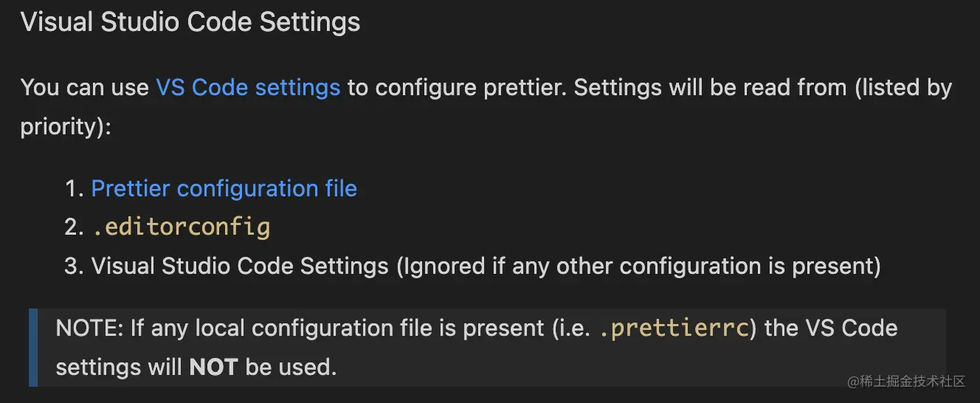Image resolution: width=980 pixels, height=403 pixels.
Task: Click the blue bar beside the NOTE block
Action: pyautogui.click(x=33, y=347)
